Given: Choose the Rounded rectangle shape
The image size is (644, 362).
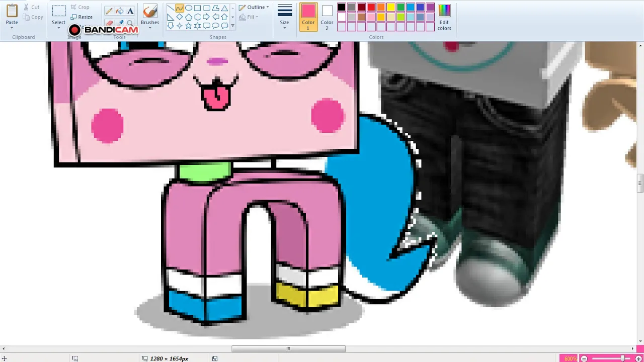Looking at the screenshot, I should 207,8.
